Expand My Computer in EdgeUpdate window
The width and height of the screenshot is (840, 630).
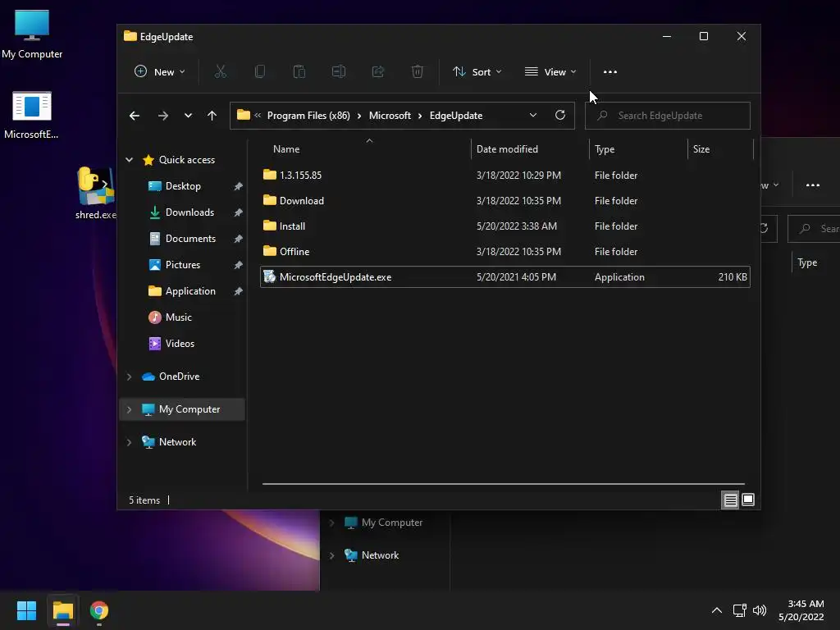(x=129, y=409)
